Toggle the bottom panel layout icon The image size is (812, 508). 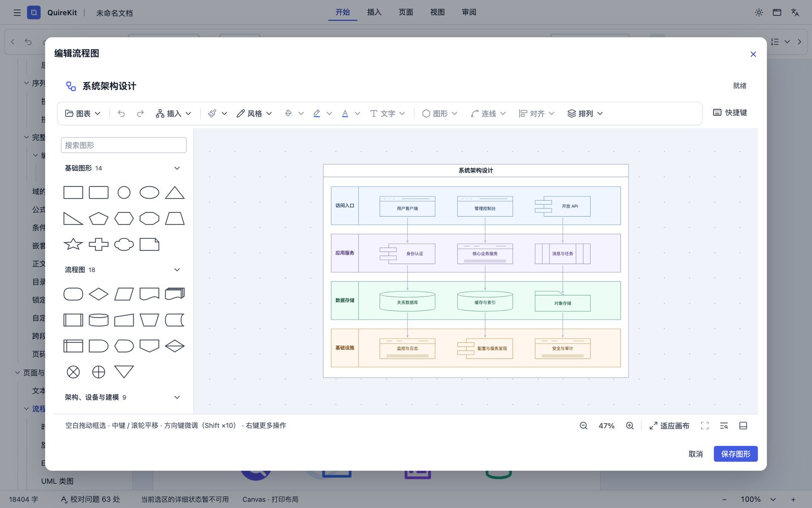click(x=743, y=426)
